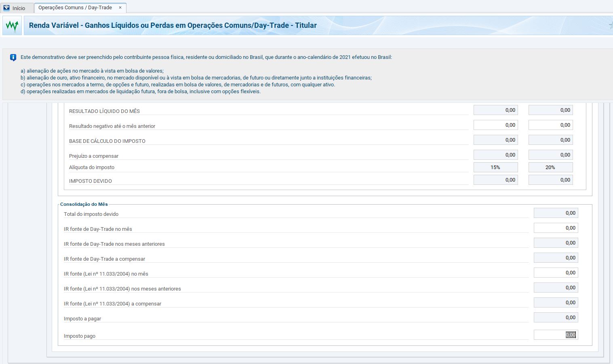Edit second Resultado negativo até o mês anterior field
Viewport: 613px width, 364px height.
click(550, 125)
